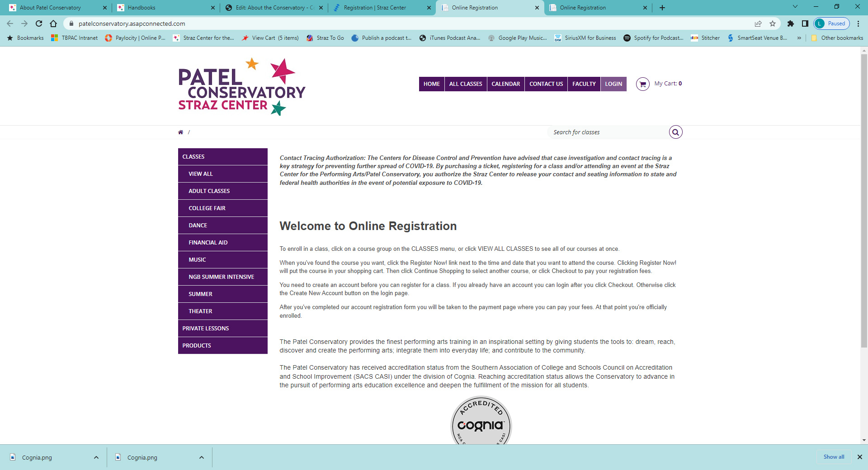Click the shopping cart icon near My Cart

click(642, 84)
